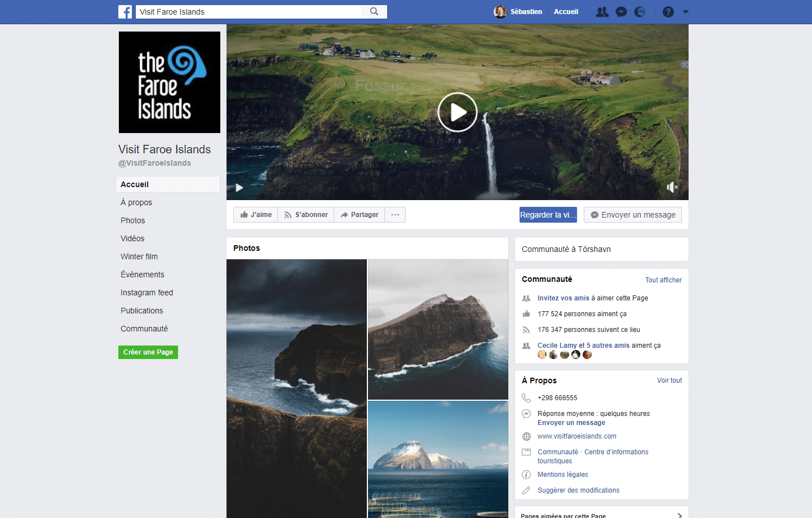
Task: Click the small play icon on video
Action: (x=239, y=188)
